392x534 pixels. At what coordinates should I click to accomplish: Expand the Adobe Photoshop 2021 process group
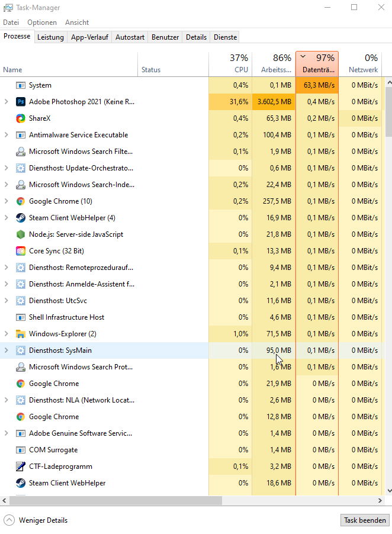click(x=6, y=101)
